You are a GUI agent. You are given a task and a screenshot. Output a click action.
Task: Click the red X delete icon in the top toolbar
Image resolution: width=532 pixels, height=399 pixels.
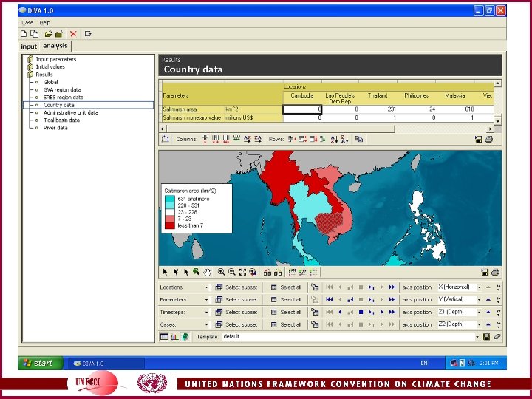tap(73, 34)
